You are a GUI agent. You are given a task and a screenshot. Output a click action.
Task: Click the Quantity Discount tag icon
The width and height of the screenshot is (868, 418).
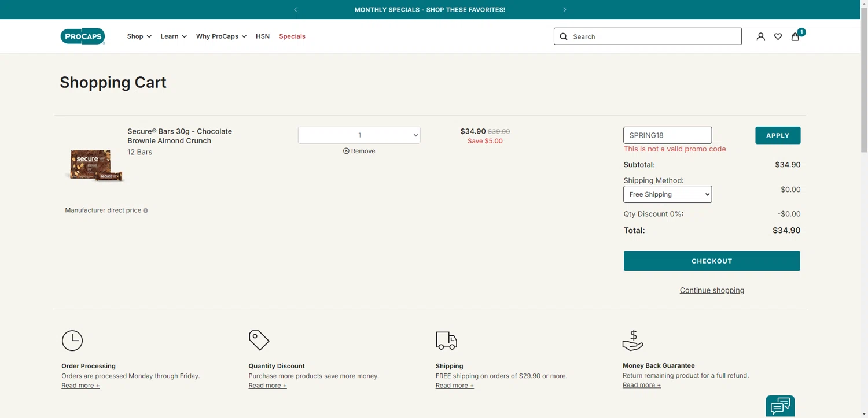pos(259,340)
